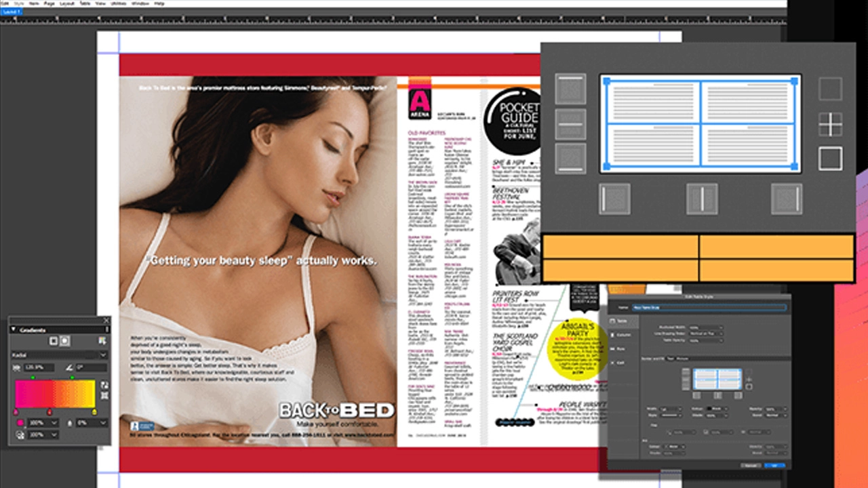Open the Layout menu
Viewport: 868px width, 488px height.
[66, 3]
